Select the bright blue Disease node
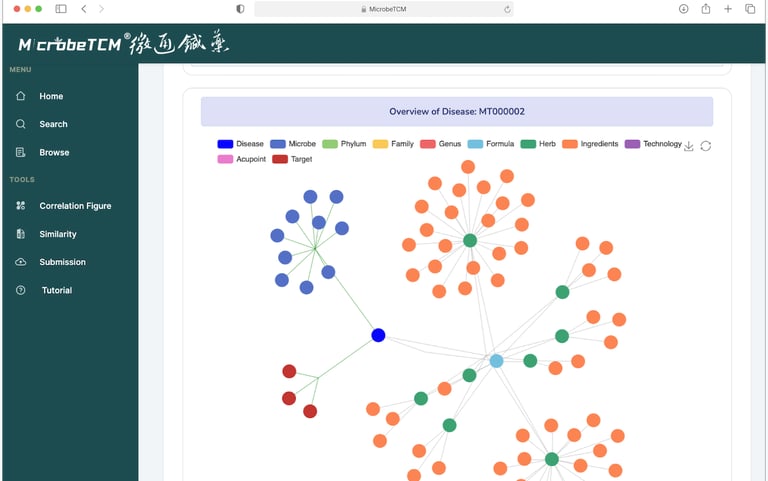 378,336
